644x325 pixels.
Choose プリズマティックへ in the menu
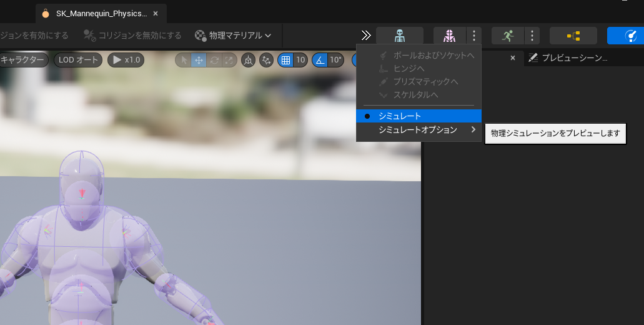[419, 81]
